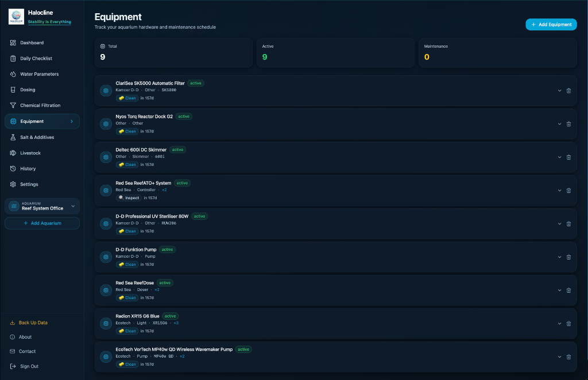Click active badge on Red Sea ReefDose
Image resolution: width=588 pixels, height=380 pixels.
[x=165, y=284]
